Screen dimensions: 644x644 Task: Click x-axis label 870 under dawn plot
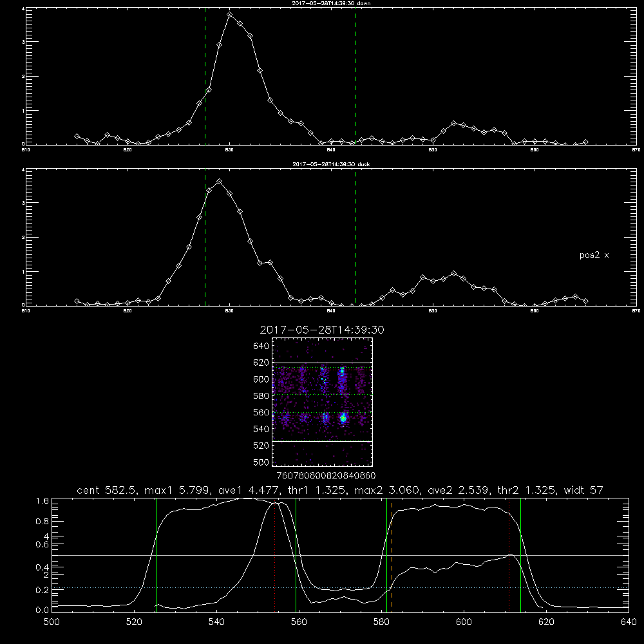[636, 150]
